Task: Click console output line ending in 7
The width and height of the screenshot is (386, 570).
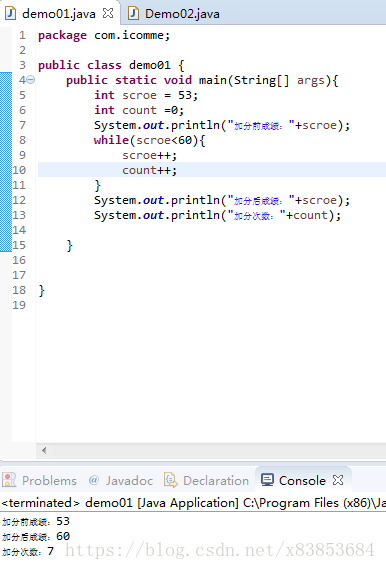Action: tap(28, 551)
